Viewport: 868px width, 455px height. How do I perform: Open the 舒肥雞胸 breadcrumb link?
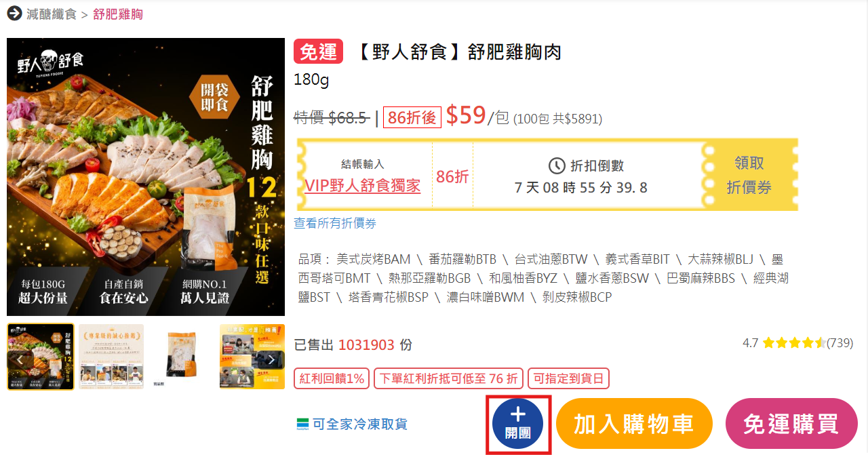pyautogui.click(x=118, y=14)
